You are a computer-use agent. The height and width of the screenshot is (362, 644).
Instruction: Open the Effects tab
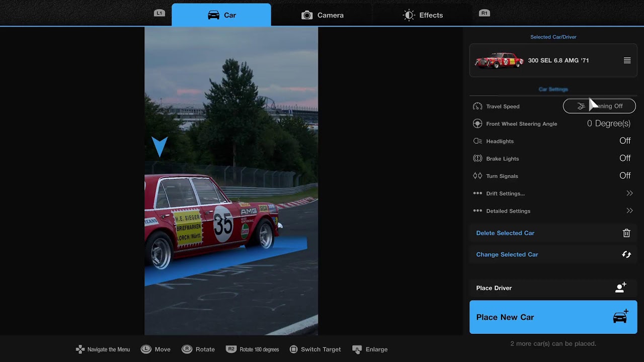click(423, 15)
